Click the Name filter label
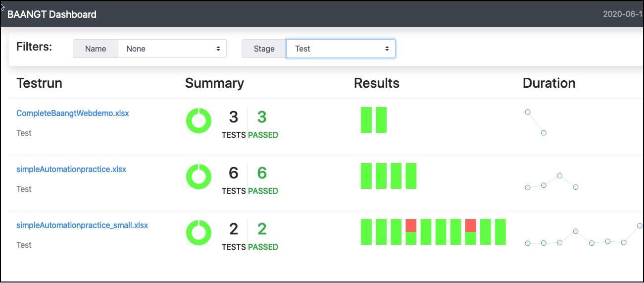 pos(96,49)
